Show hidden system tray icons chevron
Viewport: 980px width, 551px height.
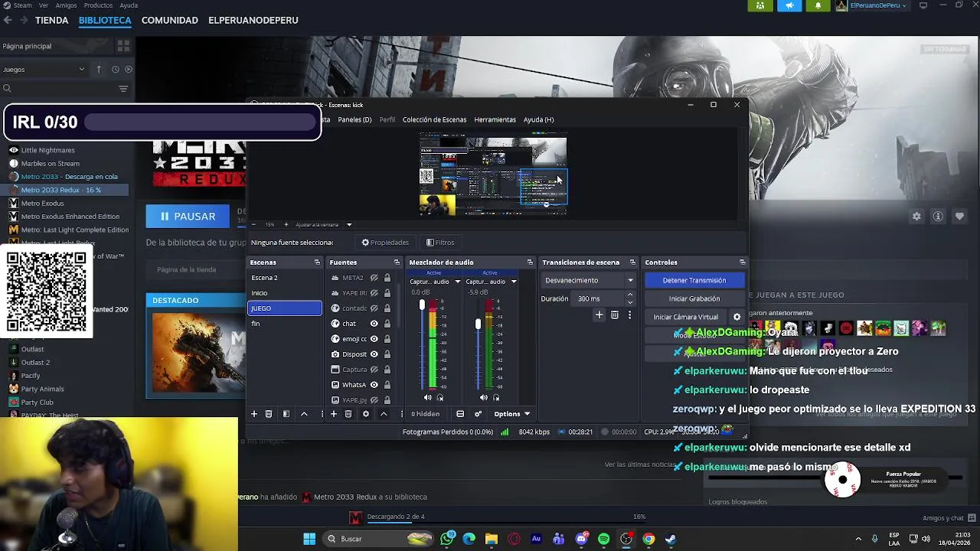click(x=857, y=539)
